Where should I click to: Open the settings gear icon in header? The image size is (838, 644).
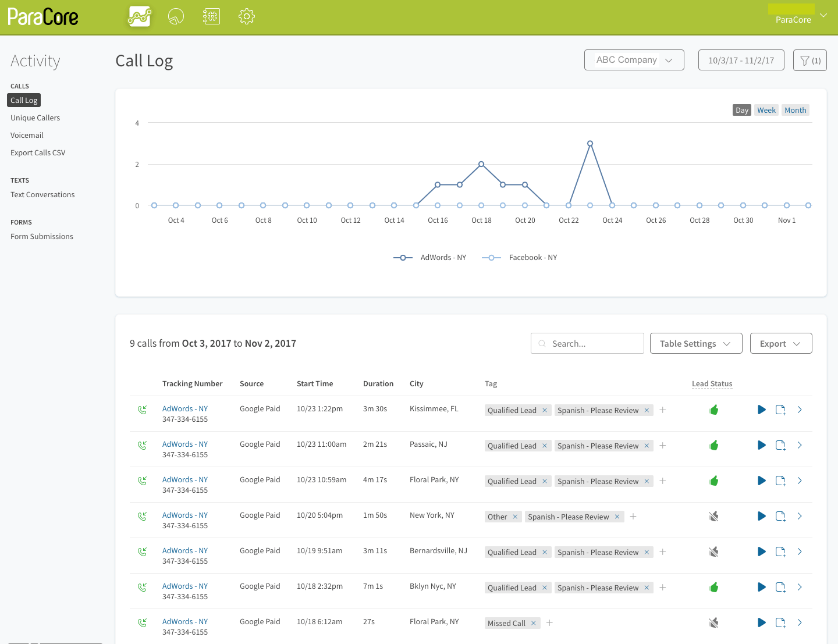tap(247, 16)
